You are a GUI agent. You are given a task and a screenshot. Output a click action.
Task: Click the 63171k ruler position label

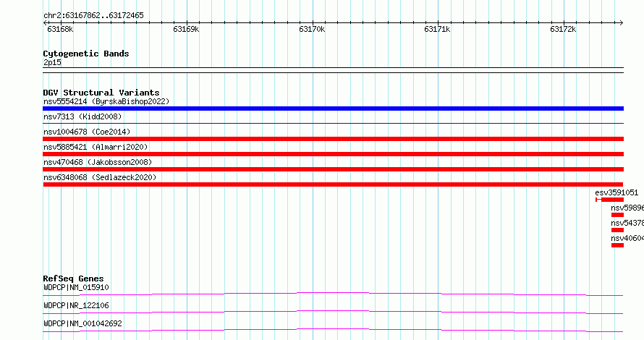(x=437, y=29)
